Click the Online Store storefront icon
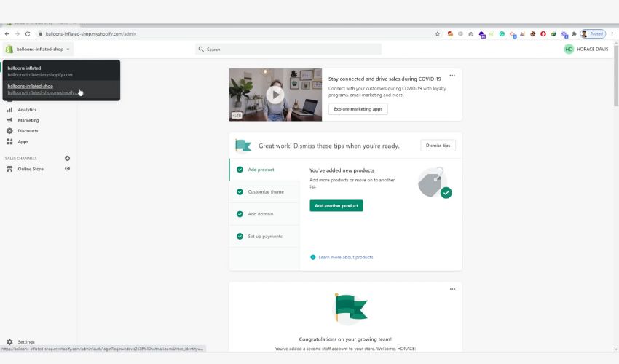Image resolution: width=619 pixels, height=364 pixels. [x=9, y=169]
